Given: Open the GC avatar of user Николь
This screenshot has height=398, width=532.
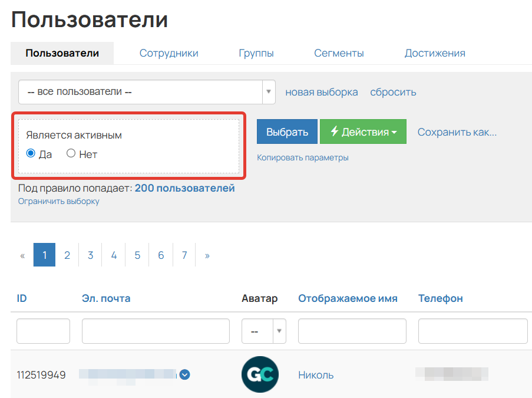Looking at the screenshot, I should point(260,374).
